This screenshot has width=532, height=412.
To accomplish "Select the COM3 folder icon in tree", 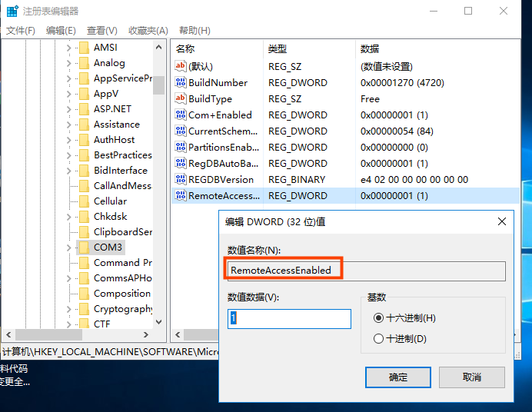I will pyautogui.click(x=84, y=248).
